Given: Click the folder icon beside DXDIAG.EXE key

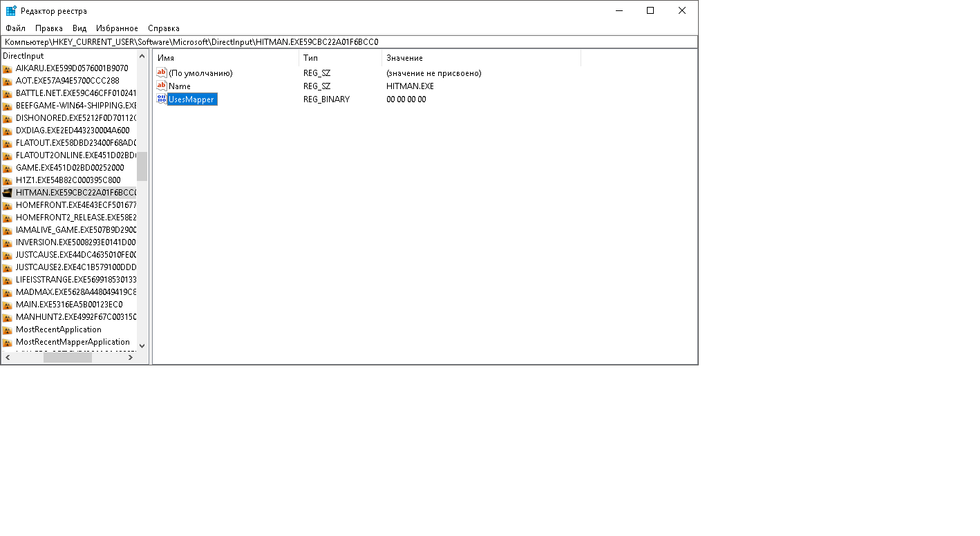Looking at the screenshot, I should [x=8, y=131].
